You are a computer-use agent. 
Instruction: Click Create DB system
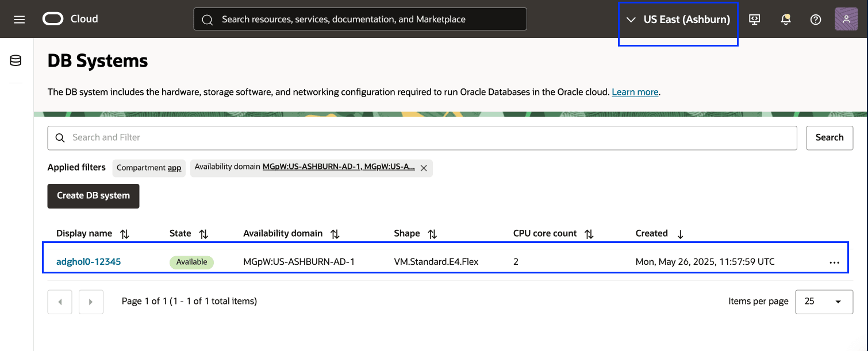pyautogui.click(x=93, y=196)
